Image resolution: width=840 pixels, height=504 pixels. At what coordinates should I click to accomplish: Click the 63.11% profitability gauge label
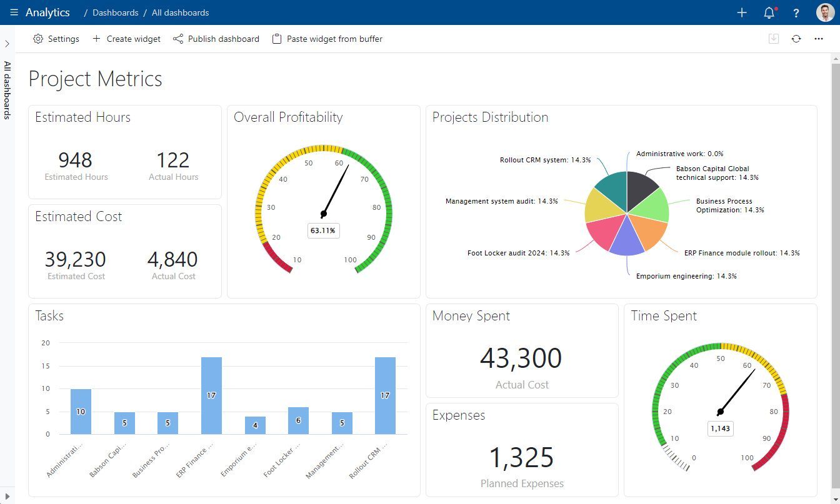323,230
